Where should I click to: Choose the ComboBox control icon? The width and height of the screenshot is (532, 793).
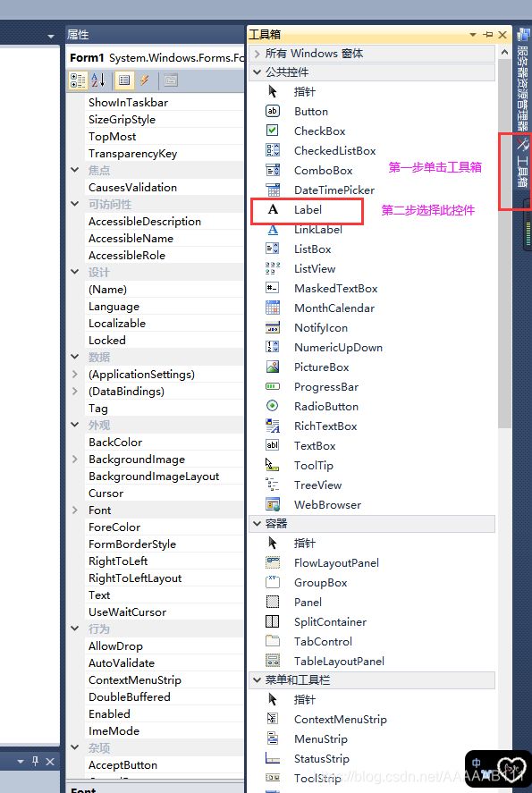(x=272, y=170)
